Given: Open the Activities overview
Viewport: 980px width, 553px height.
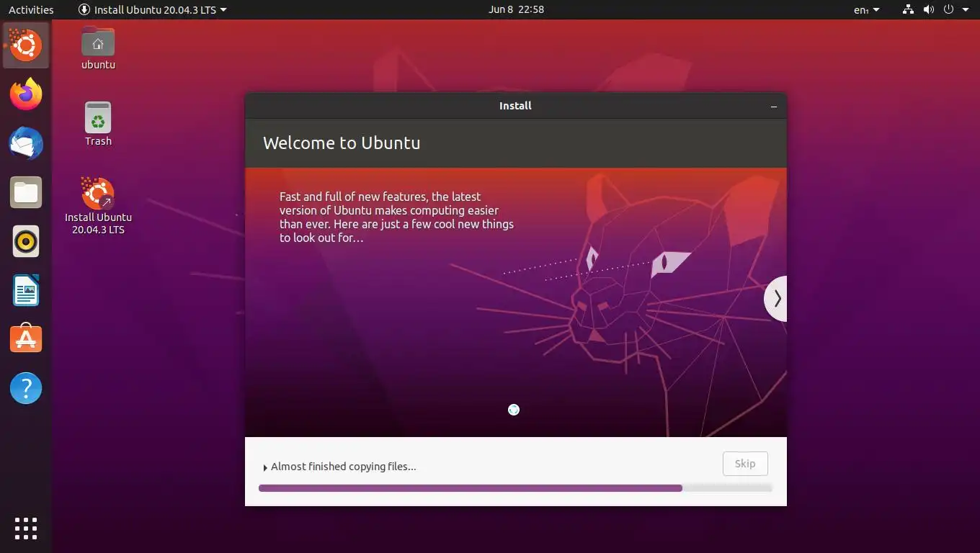Looking at the screenshot, I should (x=31, y=9).
